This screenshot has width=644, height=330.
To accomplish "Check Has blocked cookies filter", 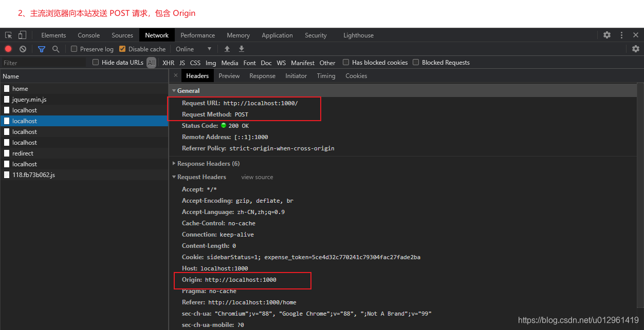I will 346,62.
